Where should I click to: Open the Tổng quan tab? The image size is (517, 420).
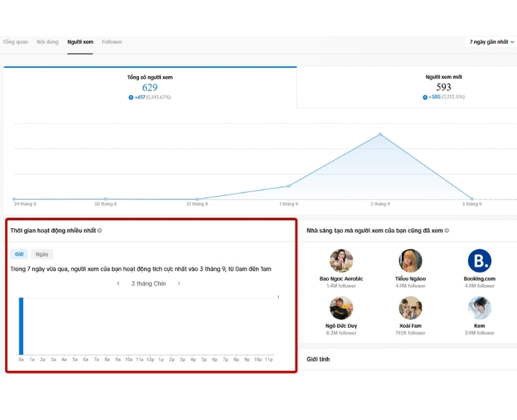[15, 42]
